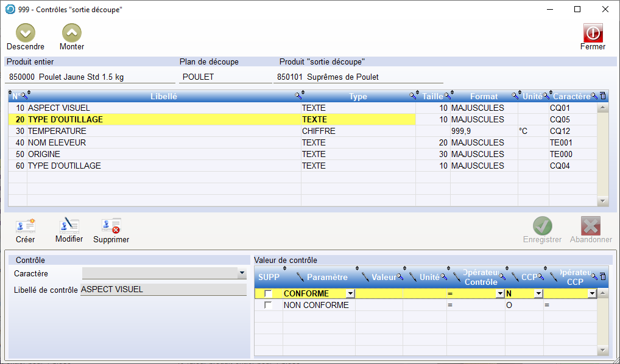Tick the SUPP checkbox for CONFORME row
The image size is (620, 364).
click(x=268, y=294)
